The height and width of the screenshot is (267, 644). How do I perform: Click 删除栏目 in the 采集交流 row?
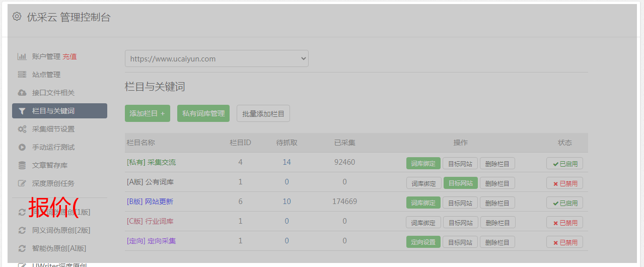click(497, 163)
